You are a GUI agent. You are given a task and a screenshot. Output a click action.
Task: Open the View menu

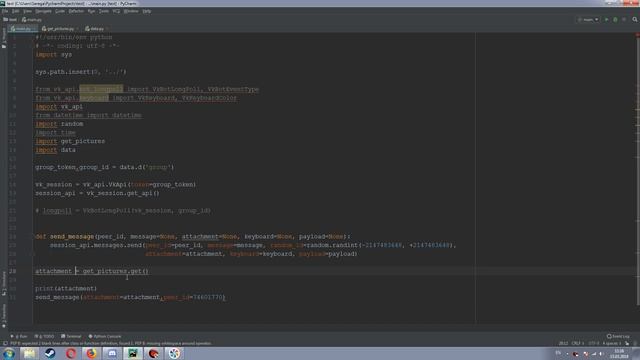(x=27, y=11)
